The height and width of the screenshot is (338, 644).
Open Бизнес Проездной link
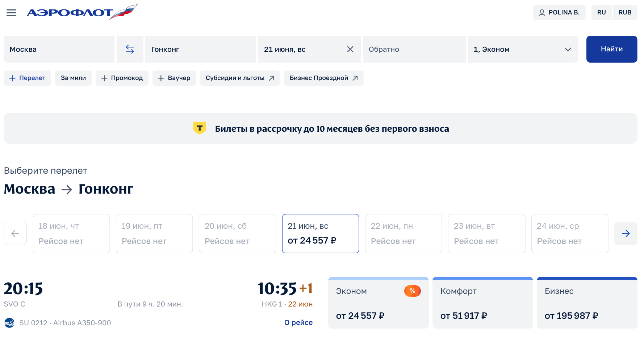tap(324, 78)
